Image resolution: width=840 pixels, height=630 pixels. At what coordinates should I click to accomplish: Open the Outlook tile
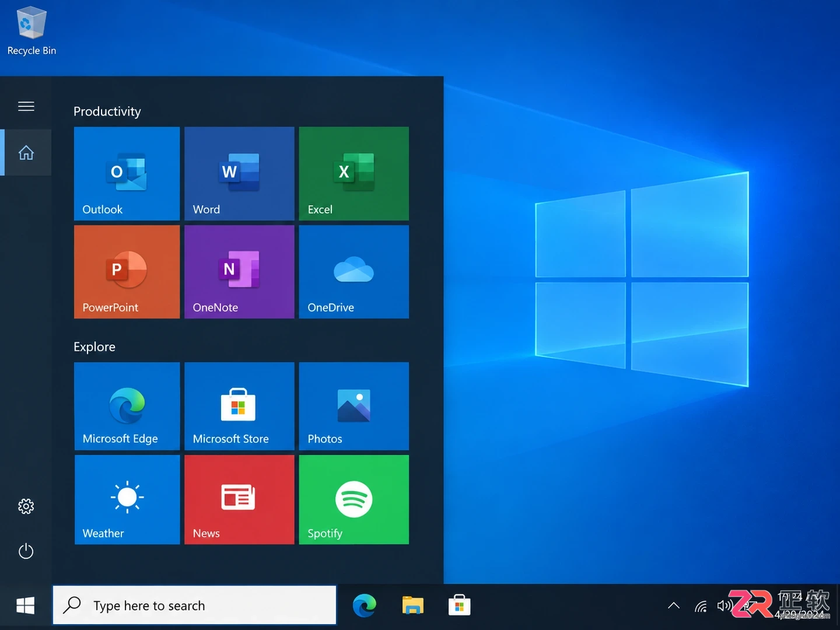127,173
